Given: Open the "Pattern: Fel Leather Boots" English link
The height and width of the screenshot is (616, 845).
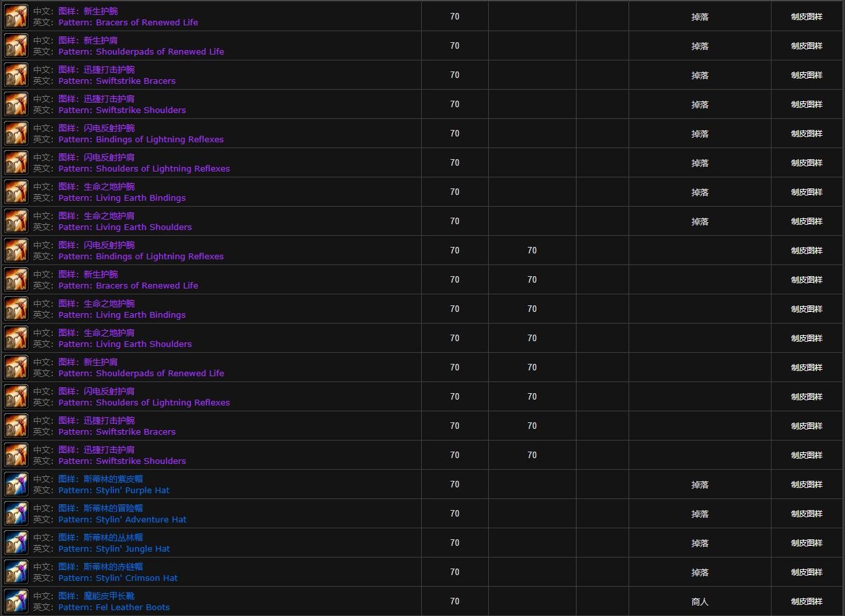Looking at the screenshot, I should pos(114,608).
